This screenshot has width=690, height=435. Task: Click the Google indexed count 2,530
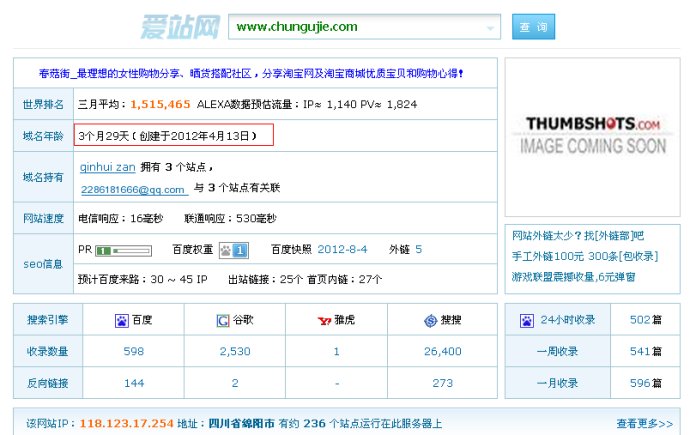pyautogui.click(x=235, y=352)
